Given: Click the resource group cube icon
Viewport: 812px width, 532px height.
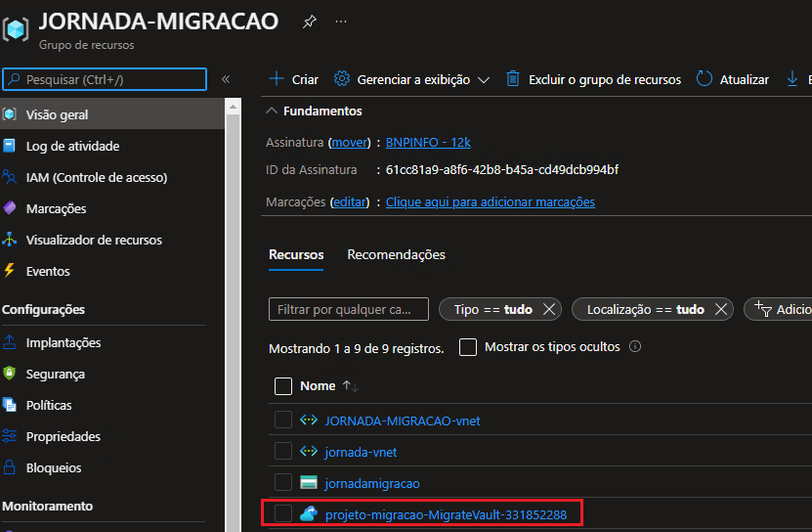Looking at the screenshot, I should [x=16, y=29].
